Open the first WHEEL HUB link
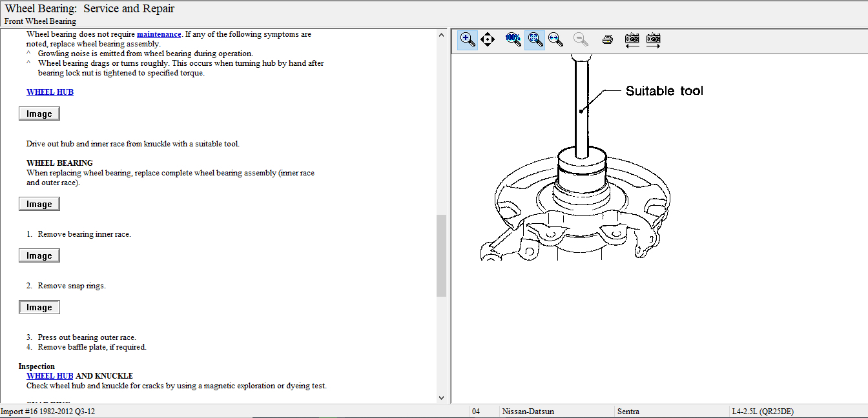 pos(50,92)
